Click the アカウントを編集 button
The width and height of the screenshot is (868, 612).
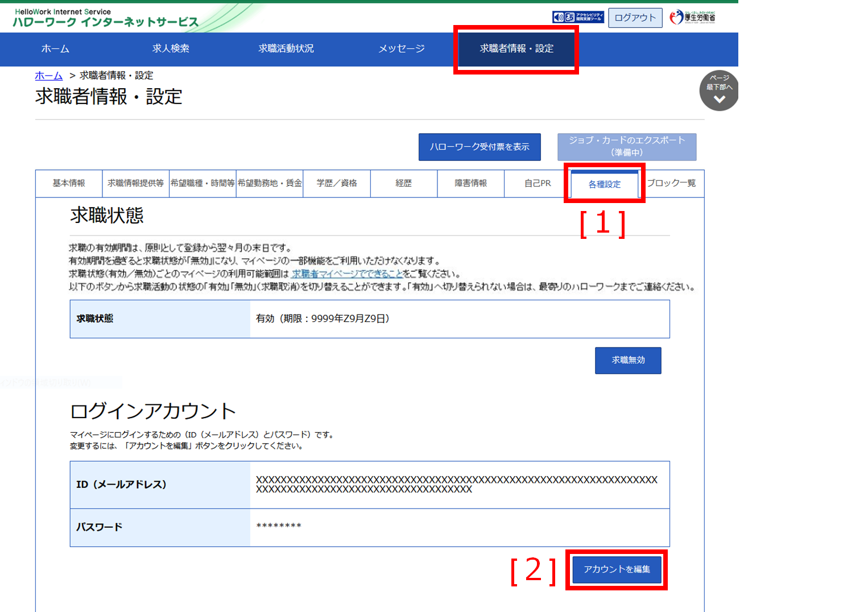(617, 569)
